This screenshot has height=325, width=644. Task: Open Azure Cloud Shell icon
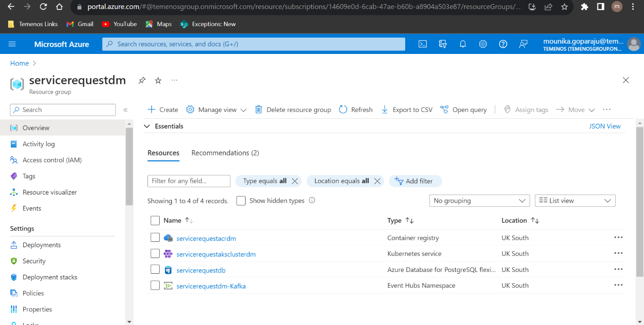click(422, 44)
